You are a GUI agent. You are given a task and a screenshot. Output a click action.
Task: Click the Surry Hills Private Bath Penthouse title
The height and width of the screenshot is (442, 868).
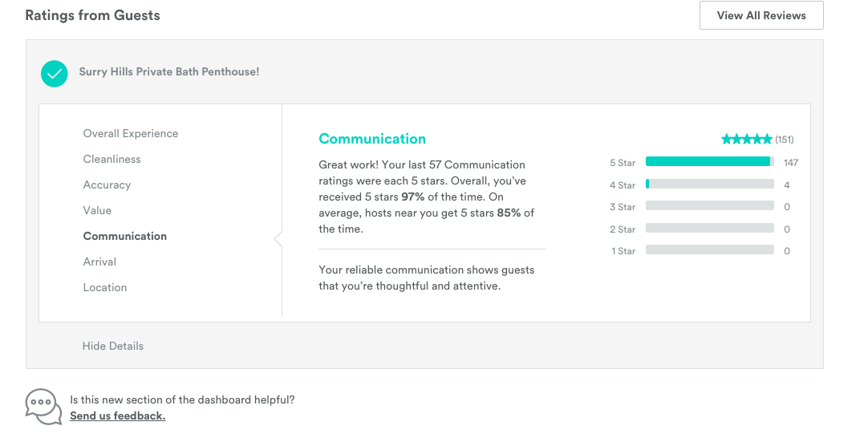(x=168, y=72)
